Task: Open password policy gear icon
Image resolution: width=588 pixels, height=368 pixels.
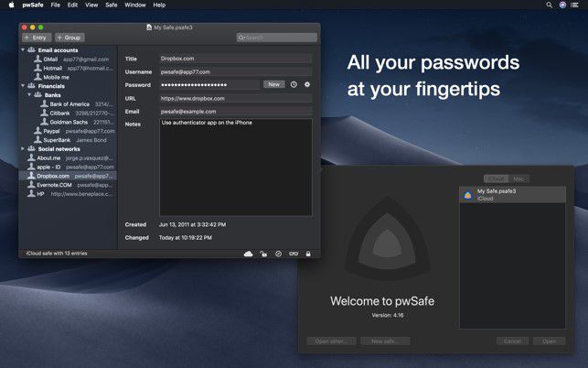Action: coord(307,84)
